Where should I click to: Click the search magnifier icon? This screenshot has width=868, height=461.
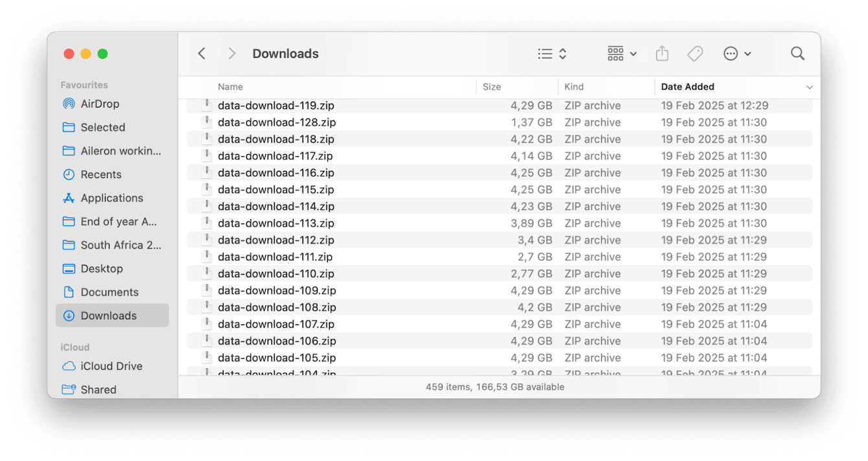click(797, 54)
